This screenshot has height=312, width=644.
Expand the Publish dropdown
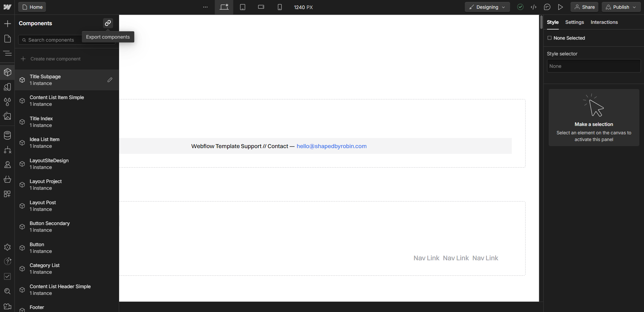634,7
